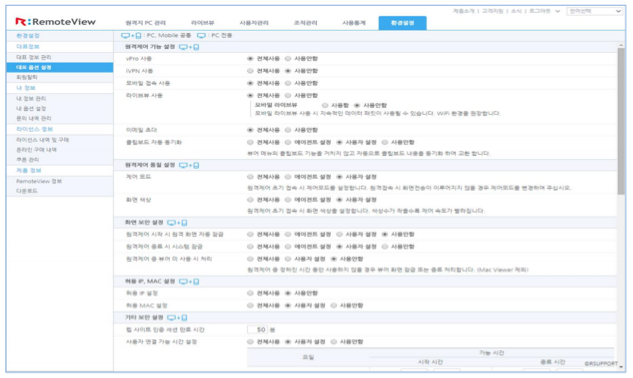Open 문의 내역 관리 in sidebar
The image size is (633, 378).
34,118
